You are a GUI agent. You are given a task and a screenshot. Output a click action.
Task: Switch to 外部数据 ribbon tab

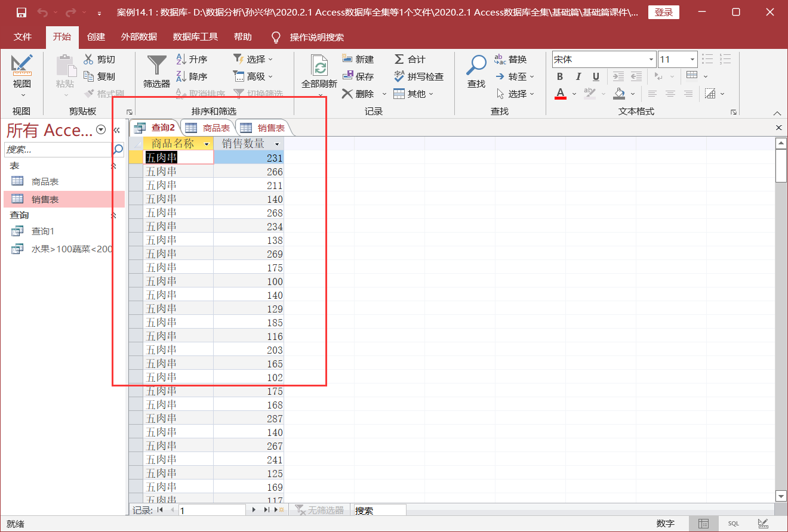pos(138,37)
